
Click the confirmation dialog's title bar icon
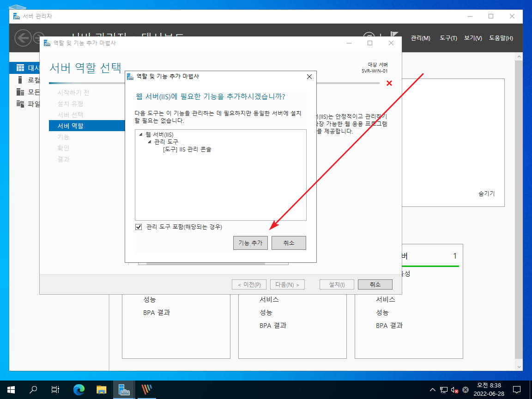(x=130, y=77)
